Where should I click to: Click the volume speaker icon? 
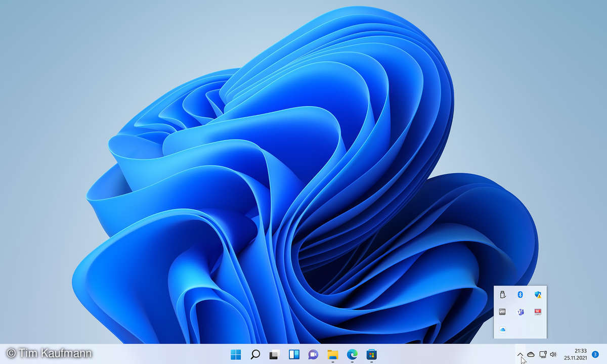pos(553,354)
